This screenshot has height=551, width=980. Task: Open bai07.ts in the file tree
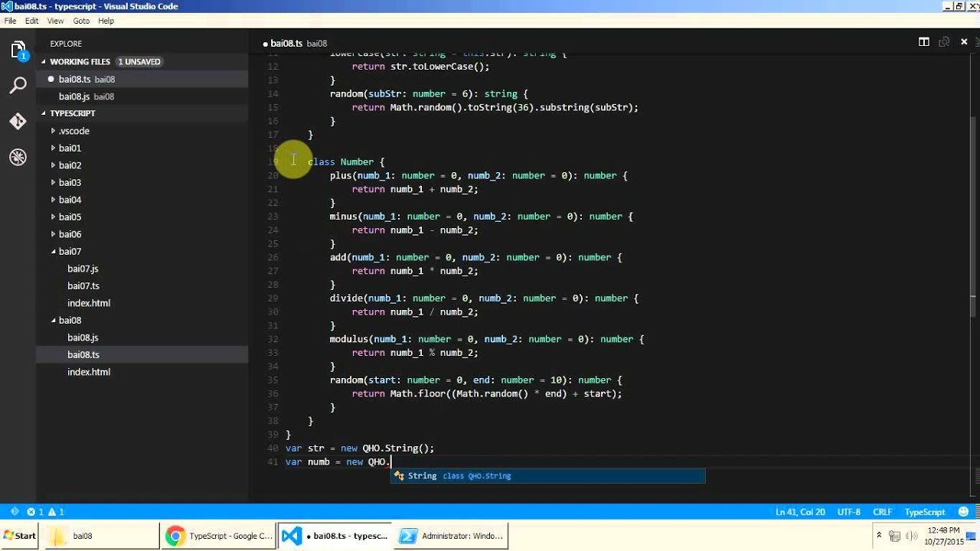point(83,285)
